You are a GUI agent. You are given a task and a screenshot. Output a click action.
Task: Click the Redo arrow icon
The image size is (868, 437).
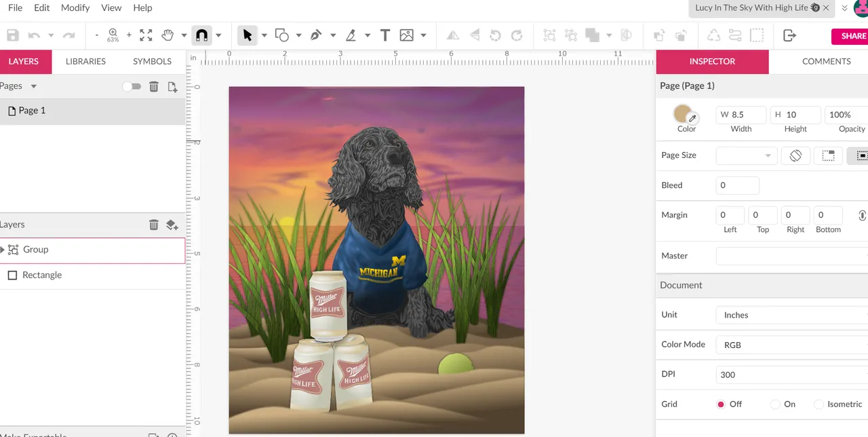68,35
